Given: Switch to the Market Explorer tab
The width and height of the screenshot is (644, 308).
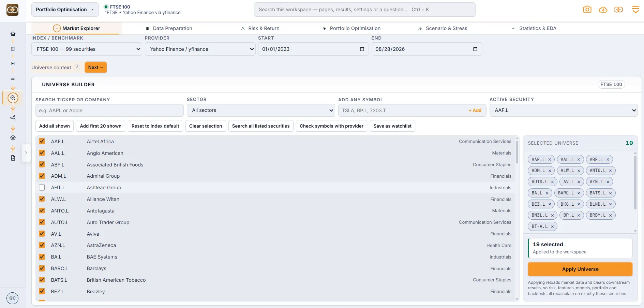Looking at the screenshot, I should click(x=77, y=28).
